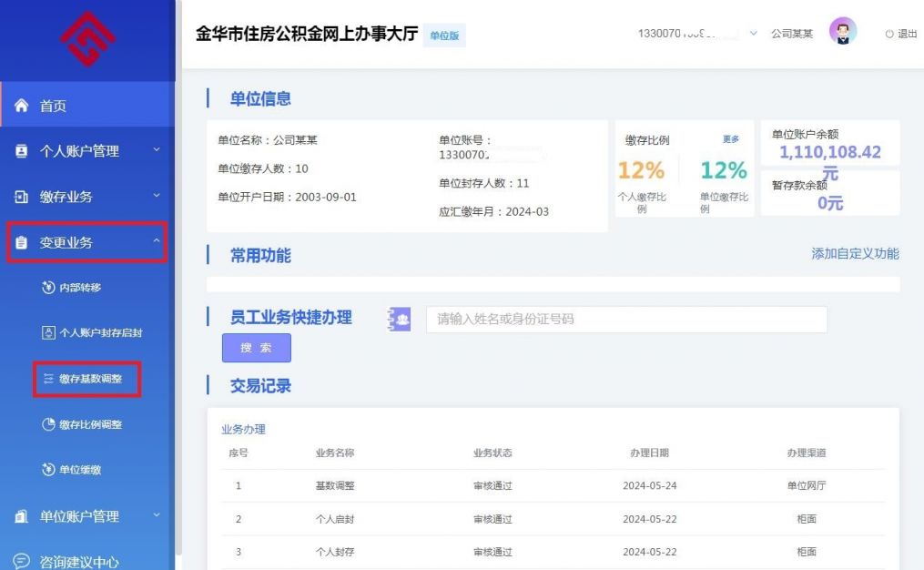
Task: Click the 退出 logout power icon
Action: click(890, 34)
